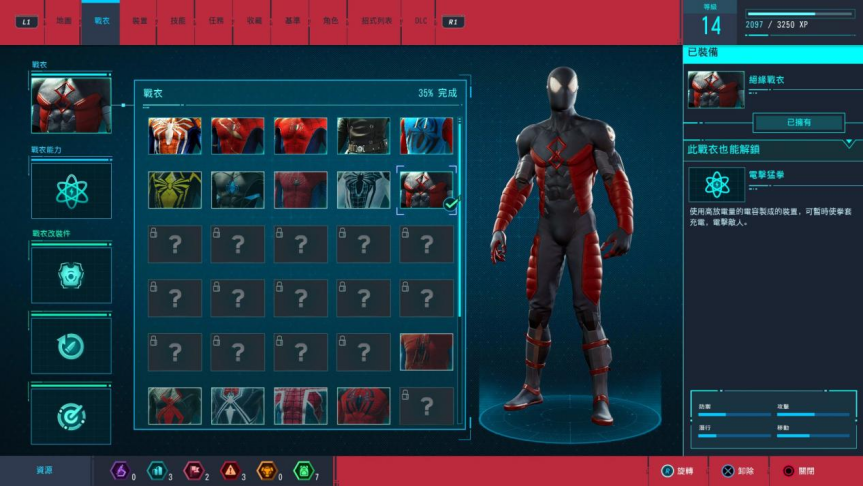Click the 戰衣能力 suit power label
Image resolution: width=863 pixels, height=486 pixels.
[46, 150]
